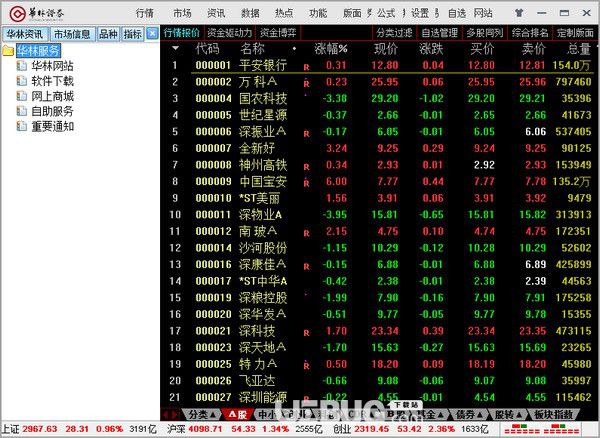Sort by the 现价 column header
The height and width of the screenshot is (438, 600).
(386, 49)
